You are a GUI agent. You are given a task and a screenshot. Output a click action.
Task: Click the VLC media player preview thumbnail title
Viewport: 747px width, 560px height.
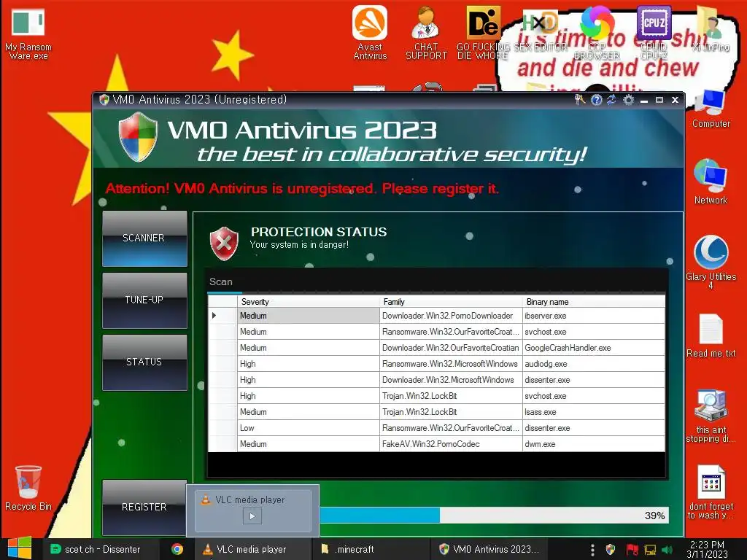point(250,499)
